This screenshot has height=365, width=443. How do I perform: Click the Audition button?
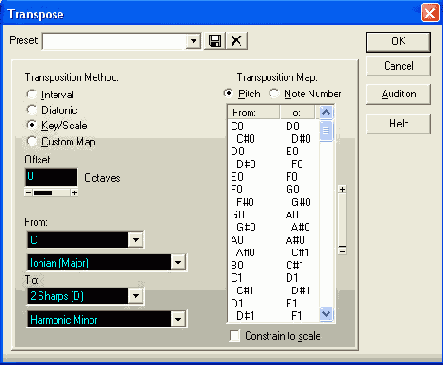pos(398,94)
